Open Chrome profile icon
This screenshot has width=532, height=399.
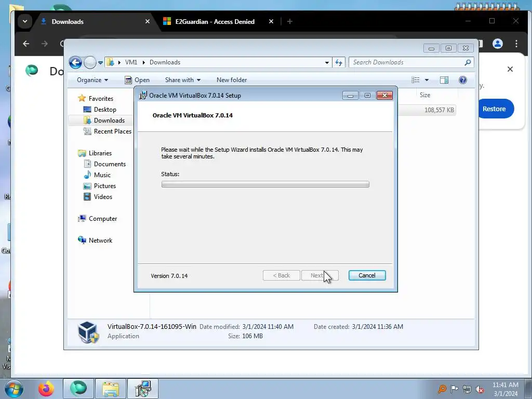tap(498, 44)
